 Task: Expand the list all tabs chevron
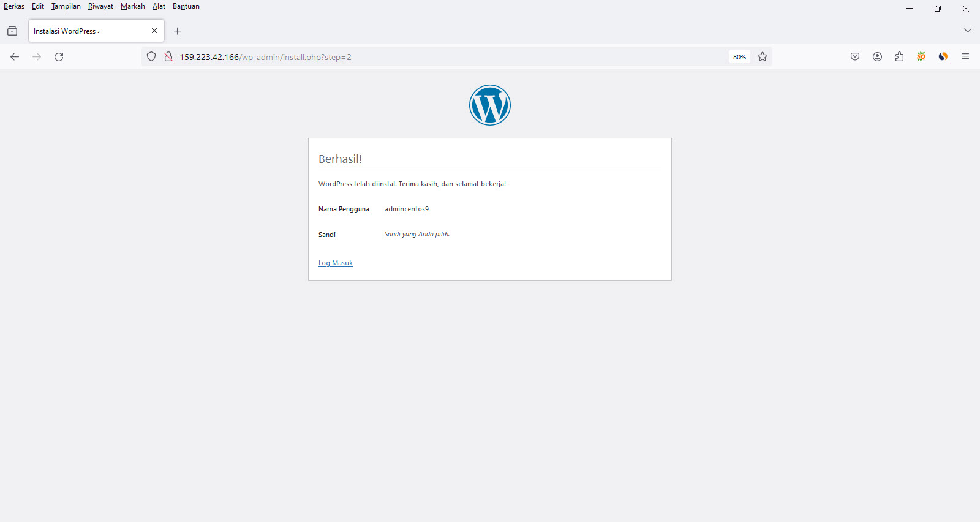(967, 31)
